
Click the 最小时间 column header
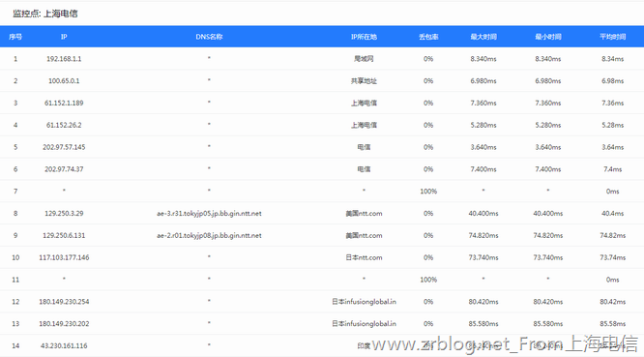(x=548, y=37)
